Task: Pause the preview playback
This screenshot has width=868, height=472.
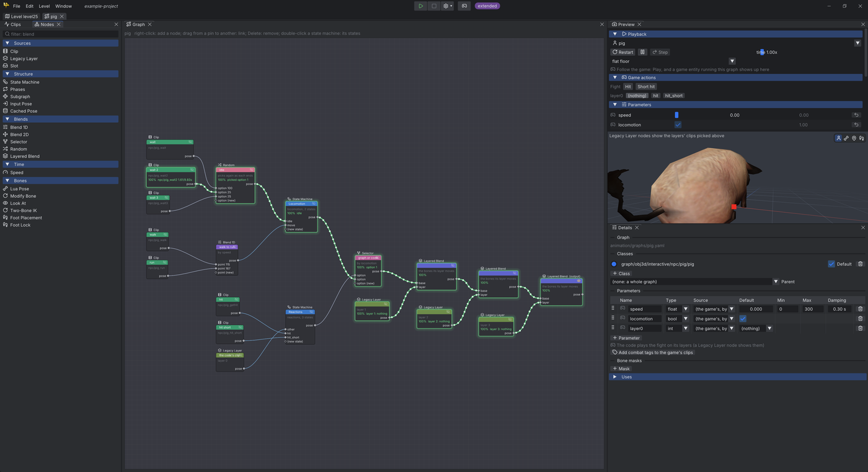Action: click(643, 52)
